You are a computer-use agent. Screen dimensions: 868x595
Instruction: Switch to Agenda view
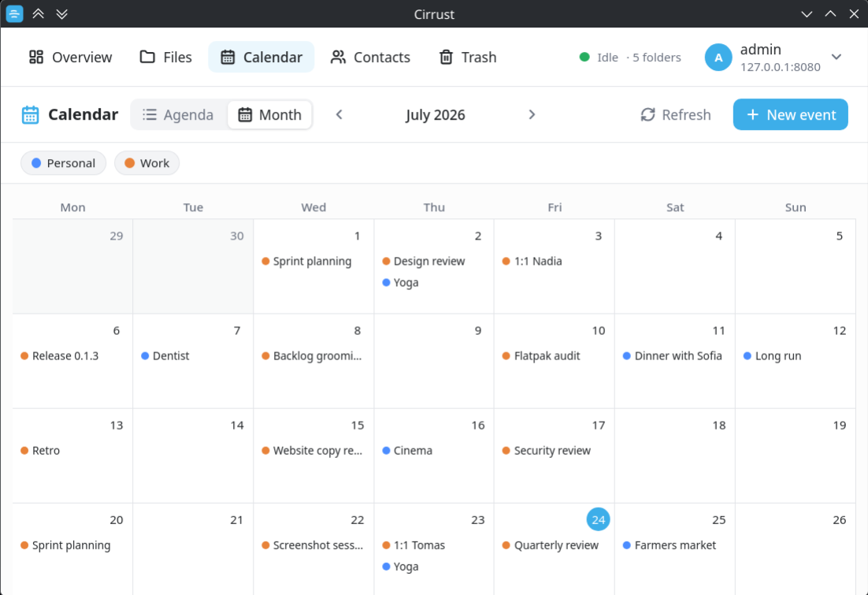[x=178, y=115]
